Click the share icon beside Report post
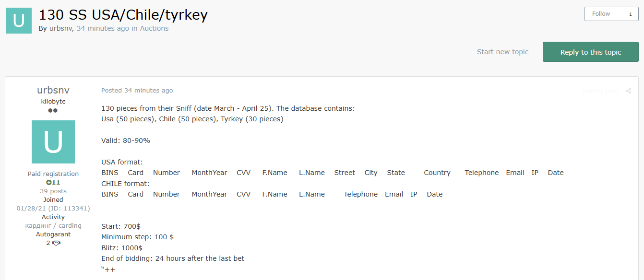 [628, 91]
